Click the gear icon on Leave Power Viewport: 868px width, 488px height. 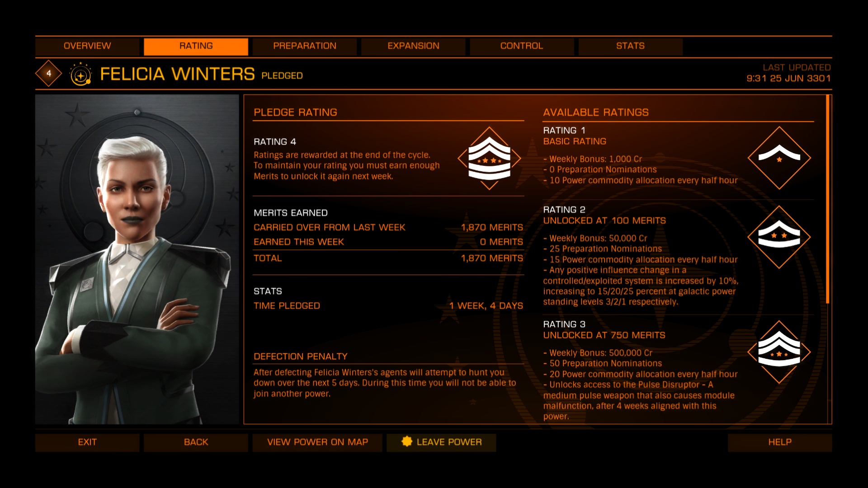tap(407, 441)
